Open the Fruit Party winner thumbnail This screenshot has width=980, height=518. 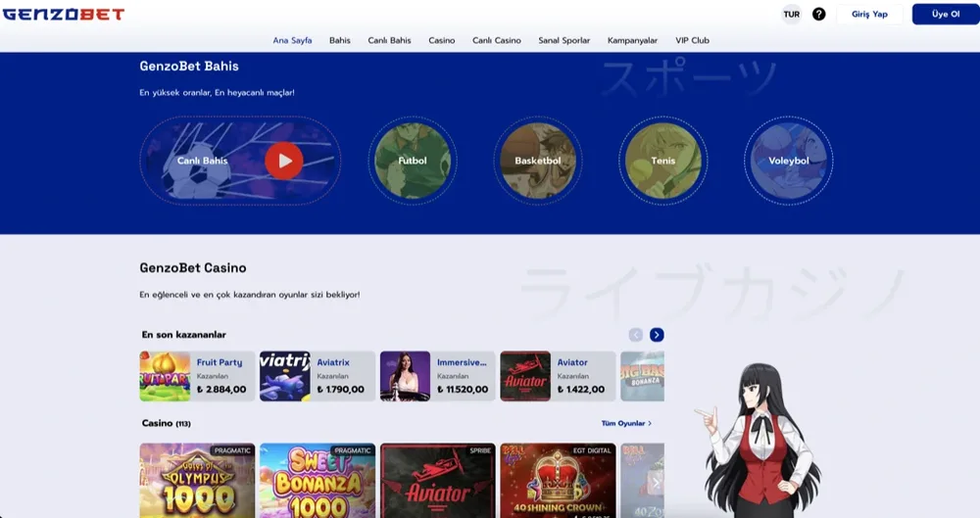[165, 376]
